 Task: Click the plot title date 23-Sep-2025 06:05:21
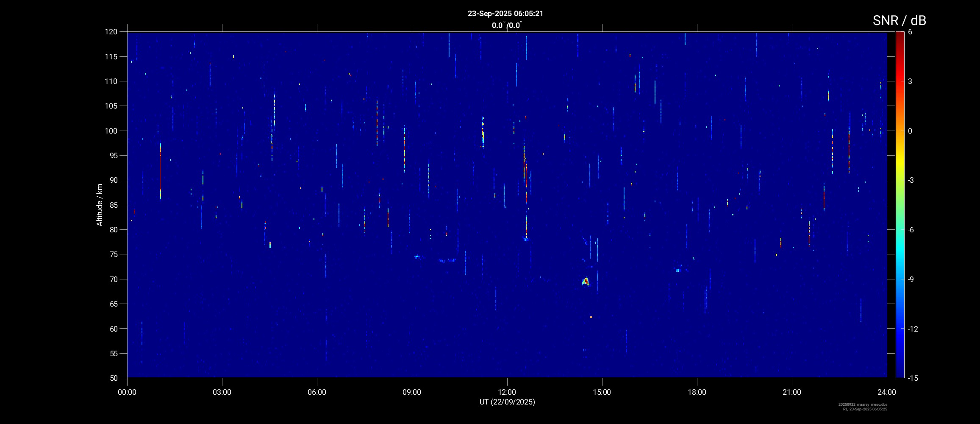[505, 14]
